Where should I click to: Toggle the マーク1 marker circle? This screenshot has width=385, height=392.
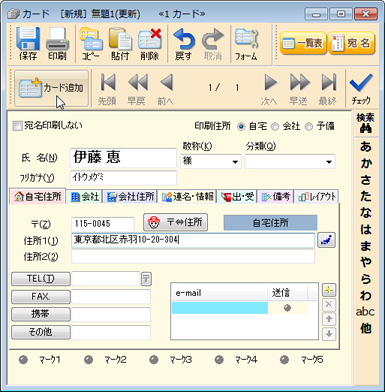pos(23,360)
